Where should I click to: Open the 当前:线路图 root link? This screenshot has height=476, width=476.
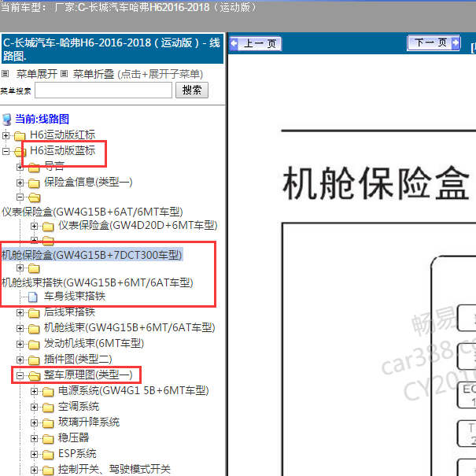[x=42, y=119]
